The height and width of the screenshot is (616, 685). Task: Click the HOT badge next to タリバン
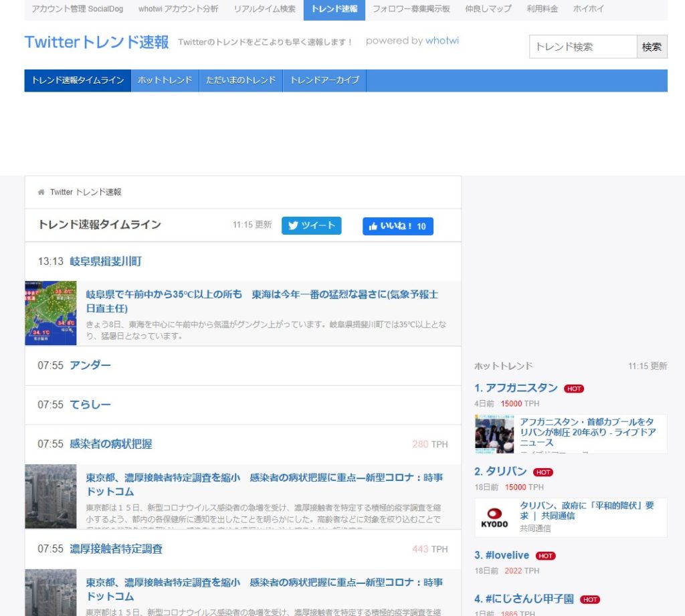(x=544, y=472)
